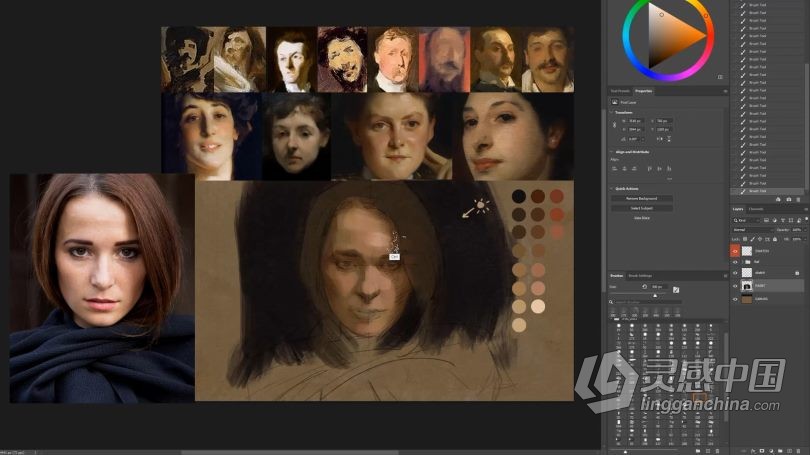
Task: Click the align right edges icon
Action: click(x=634, y=169)
